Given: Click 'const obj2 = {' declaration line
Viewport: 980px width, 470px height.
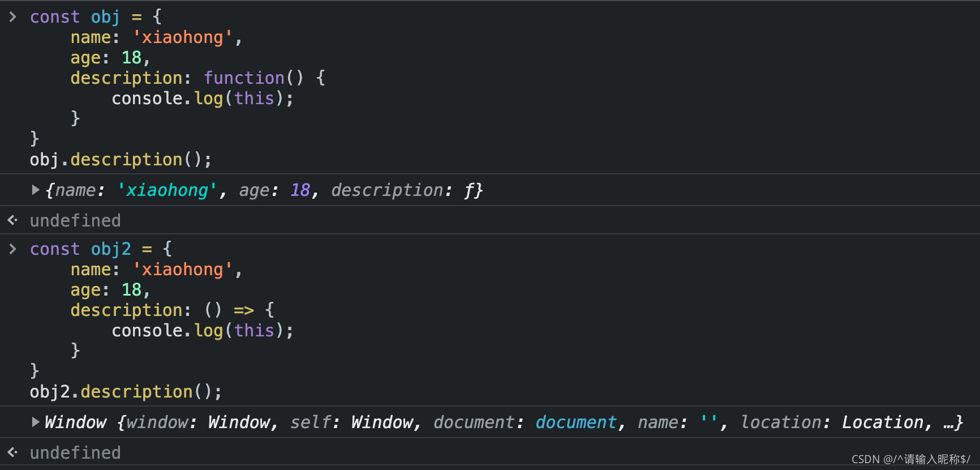Looking at the screenshot, I should tap(101, 249).
